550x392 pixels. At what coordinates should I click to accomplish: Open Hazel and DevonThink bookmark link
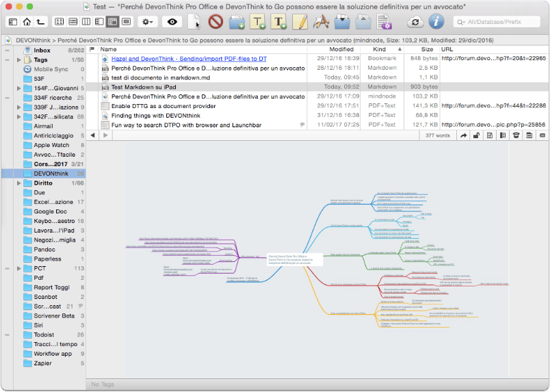point(189,59)
